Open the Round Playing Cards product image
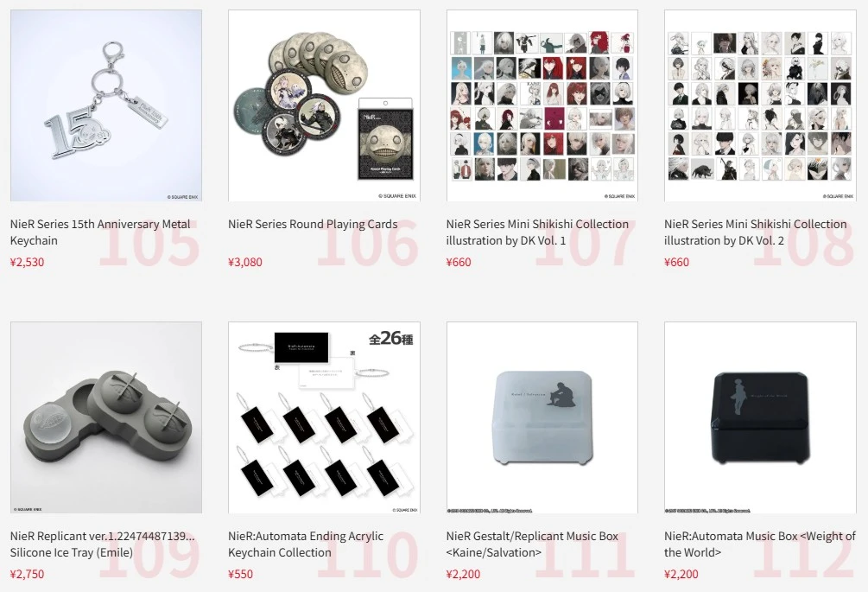 (324, 105)
